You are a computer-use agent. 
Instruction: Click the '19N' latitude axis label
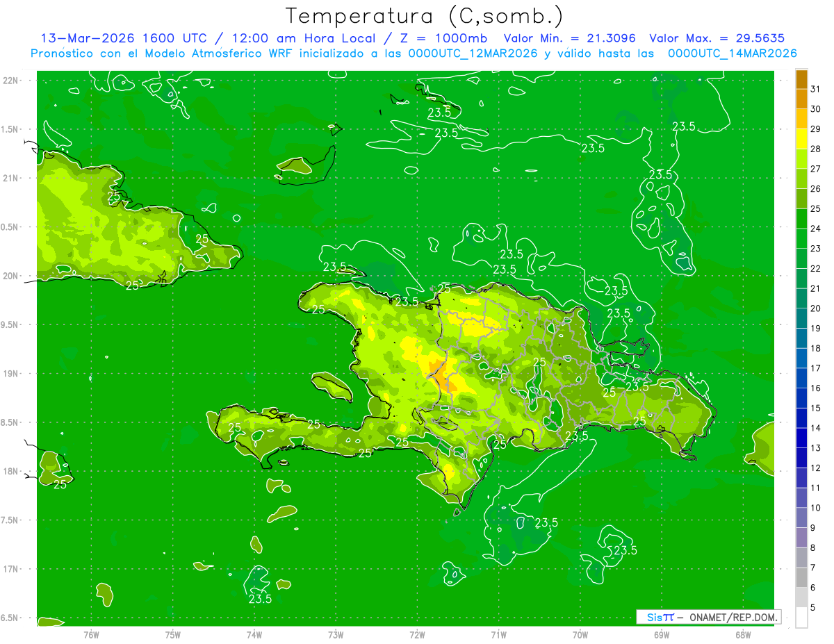(10, 374)
